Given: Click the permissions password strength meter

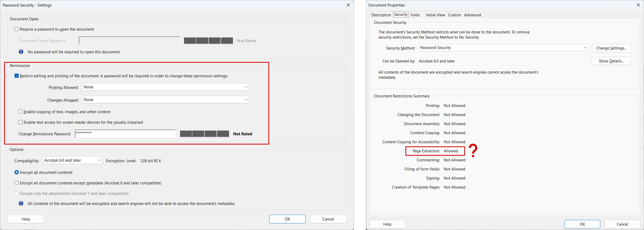Looking at the screenshot, I should 204,134.
